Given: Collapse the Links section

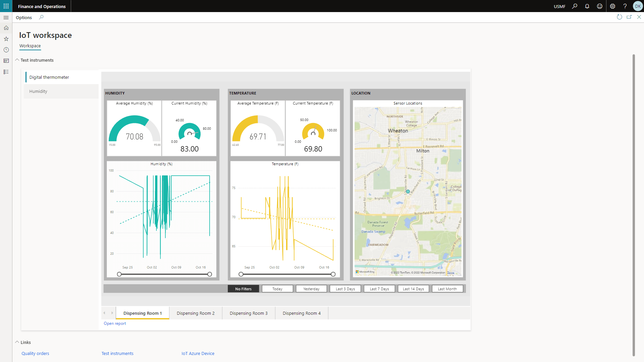Looking at the screenshot, I should click(17, 342).
